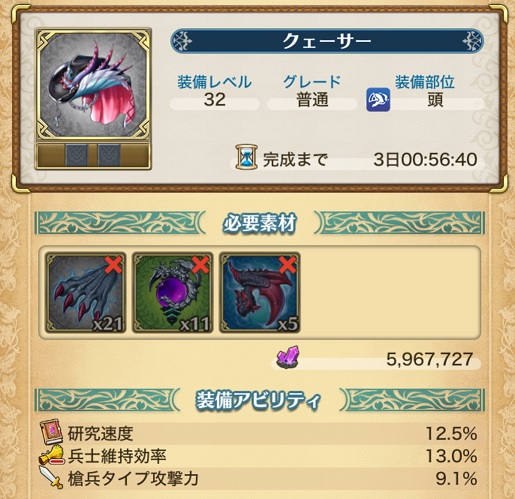
Task: Select the purple orb material x11
Action: [x=173, y=293]
